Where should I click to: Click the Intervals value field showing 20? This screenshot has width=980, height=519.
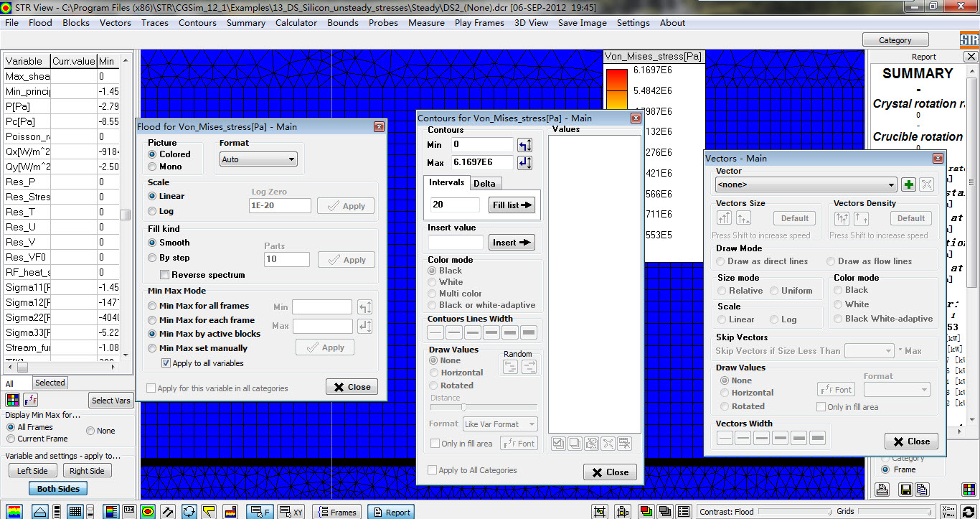(455, 205)
